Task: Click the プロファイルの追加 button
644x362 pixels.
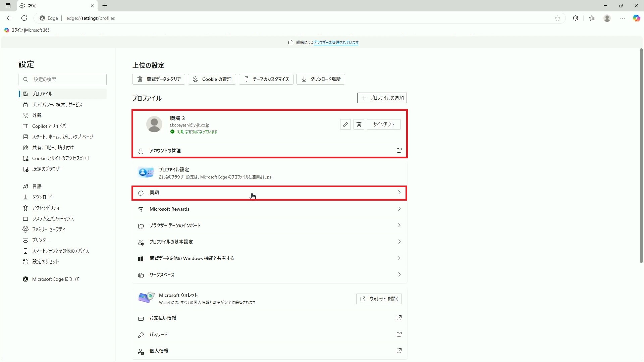Action: [382, 98]
